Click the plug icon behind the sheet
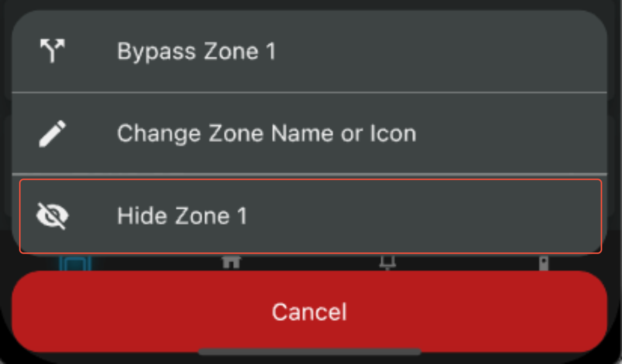The image size is (622, 364). click(x=388, y=263)
